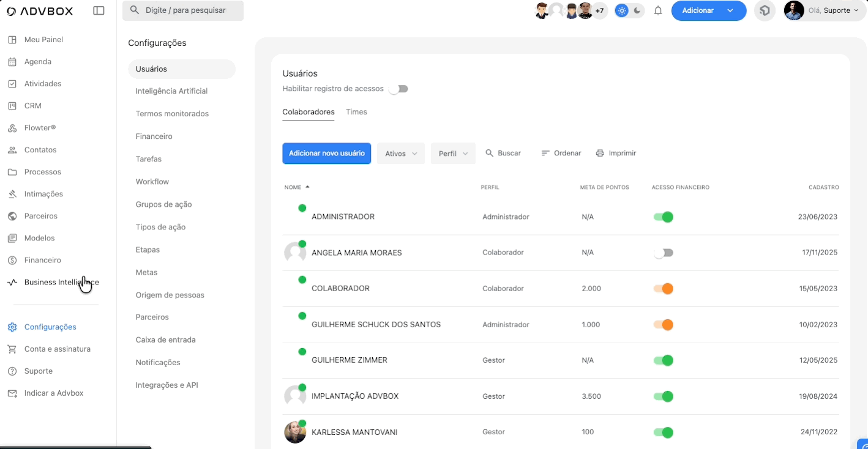Click the Agenda calendar icon

12,62
